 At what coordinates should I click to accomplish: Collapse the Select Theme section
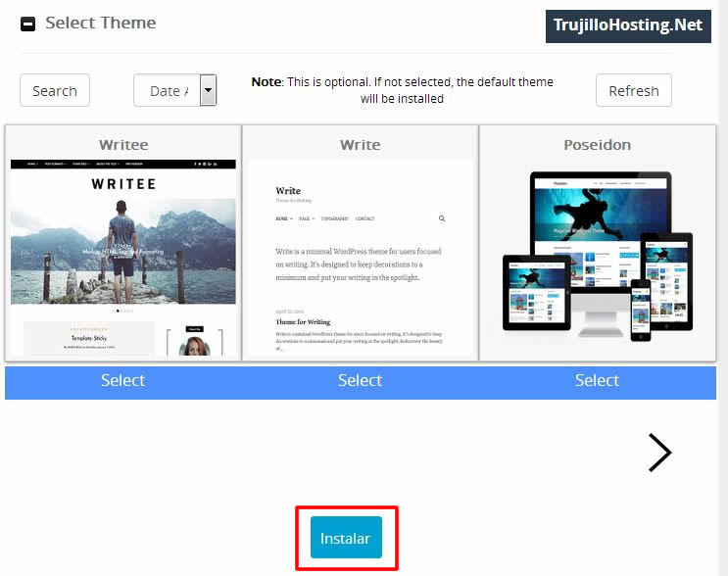[27, 24]
